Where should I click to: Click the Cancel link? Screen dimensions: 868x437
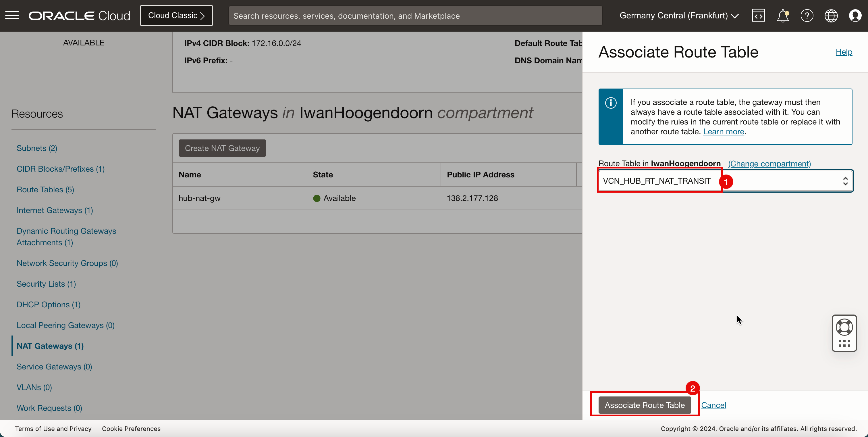point(713,405)
